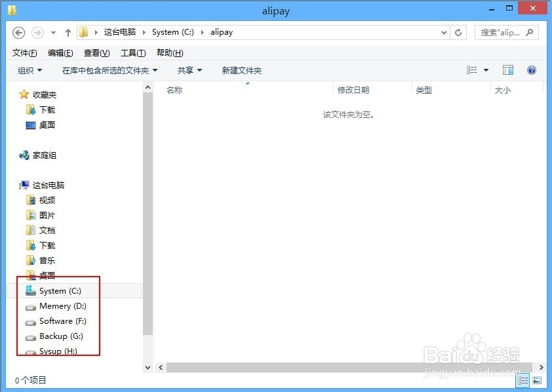Click 新建文件夹 button
This screenshot has height=392, width=552.
(242, 70)
